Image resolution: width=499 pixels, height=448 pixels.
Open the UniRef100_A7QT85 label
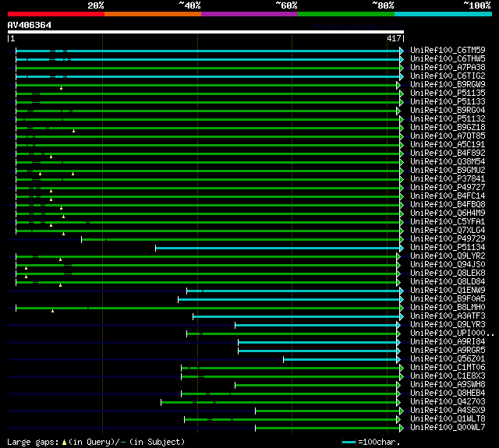pyautogui.click(x=448, y=136)
